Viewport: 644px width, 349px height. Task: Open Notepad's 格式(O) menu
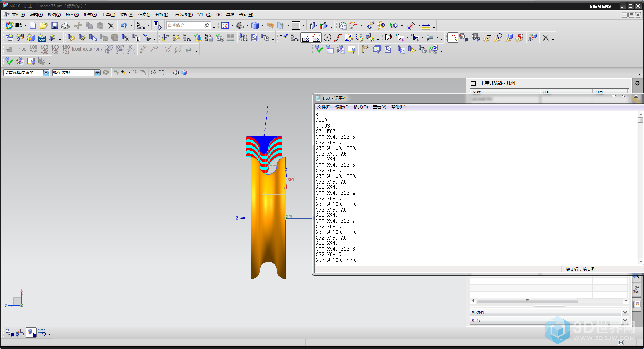[361, 107]
